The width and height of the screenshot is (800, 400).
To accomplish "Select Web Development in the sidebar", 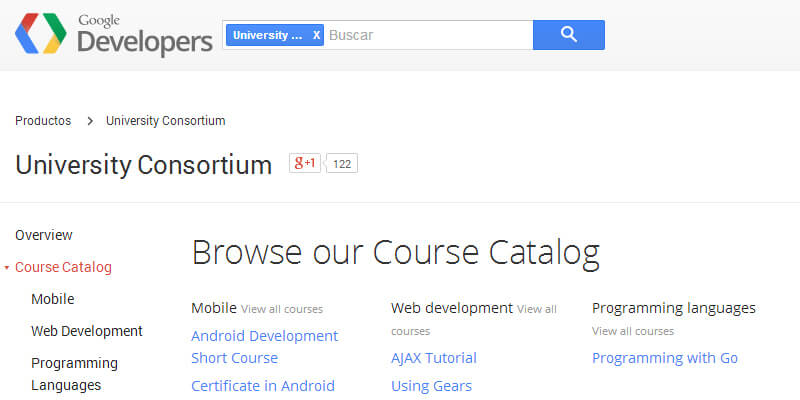I will coord(87,331).
